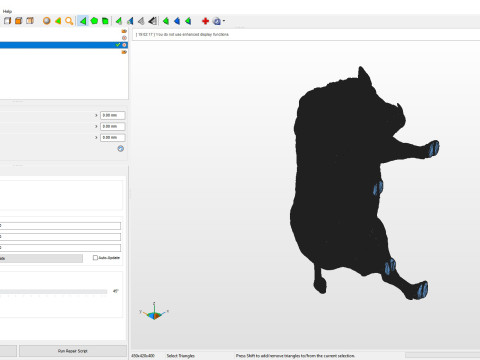Click the grey triangle toolbar icon
This screenshot has height=360, width=480.
pos(141,21)
